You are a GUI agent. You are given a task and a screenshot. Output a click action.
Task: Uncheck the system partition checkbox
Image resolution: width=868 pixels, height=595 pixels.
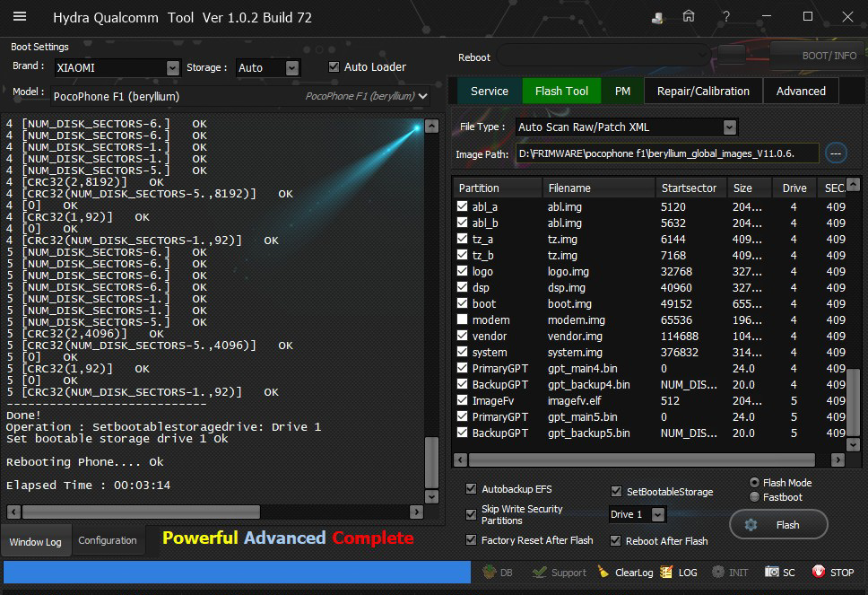click(x=462, y=352)
